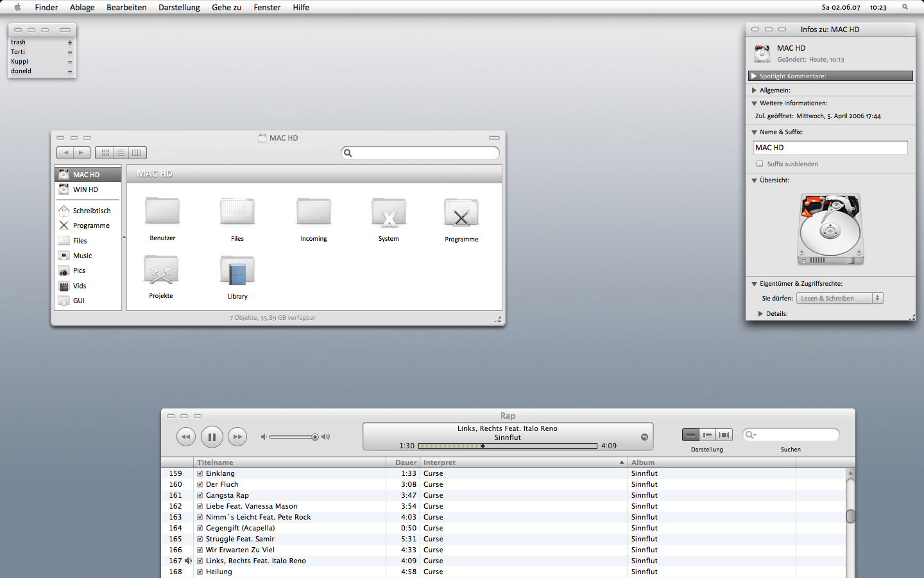The height and width of the screenshot is (578, 924).
Task: Sort tracks by Dauer column
Action: coord(403,462)
